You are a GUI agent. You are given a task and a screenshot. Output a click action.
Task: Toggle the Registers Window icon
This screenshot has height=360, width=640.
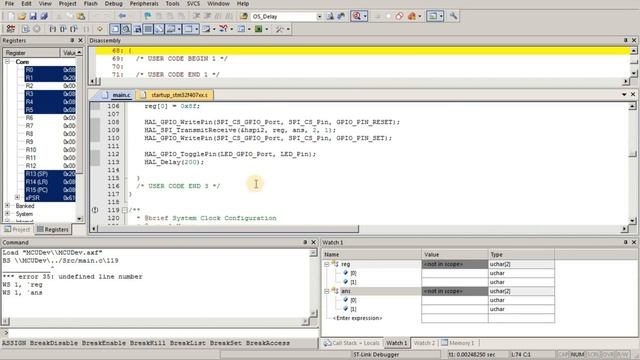coord(148,29)
